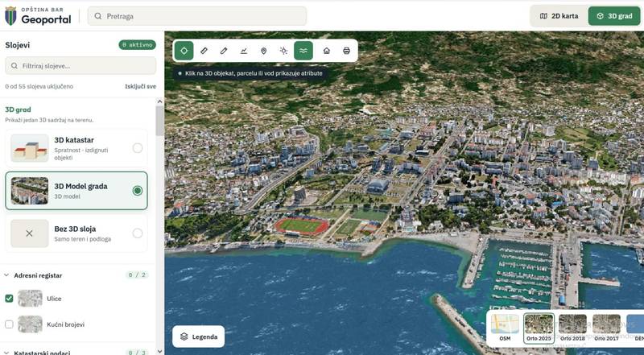The width and height of the screenshot is (644, 355).
Task: Open the sun lighting tool
Action: coord(283,51)
